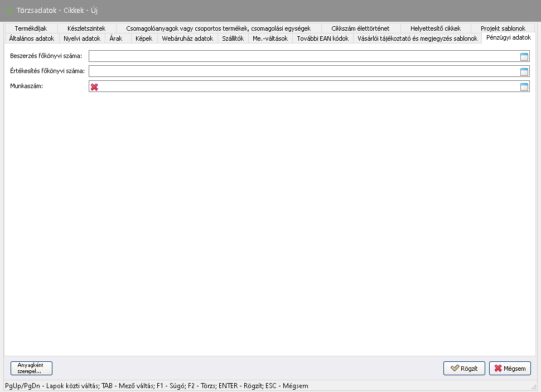Open lookup icon in Munkaszám field
This screenshot has width=541, height=392.
[x=524, y=86]
